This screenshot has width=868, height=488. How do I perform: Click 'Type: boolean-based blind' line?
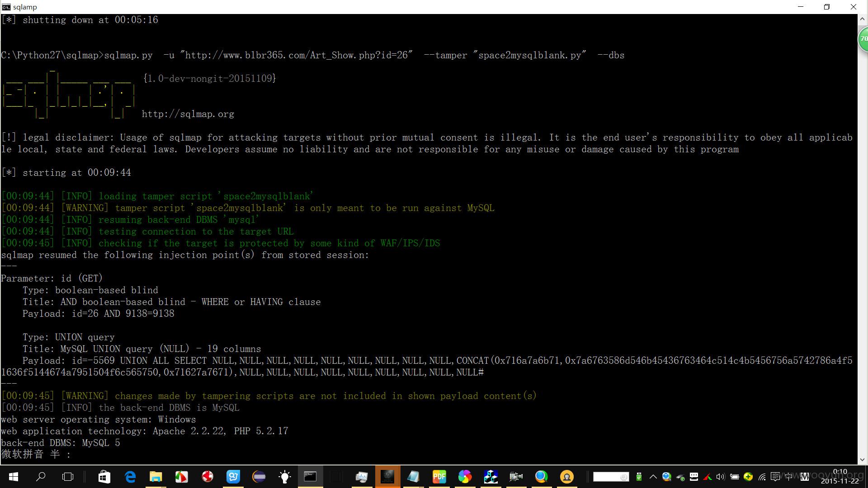[90, 290]
